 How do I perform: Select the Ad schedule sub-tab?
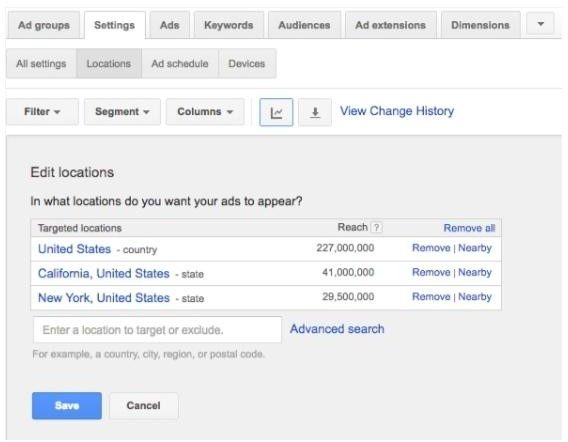pos(180,63)
